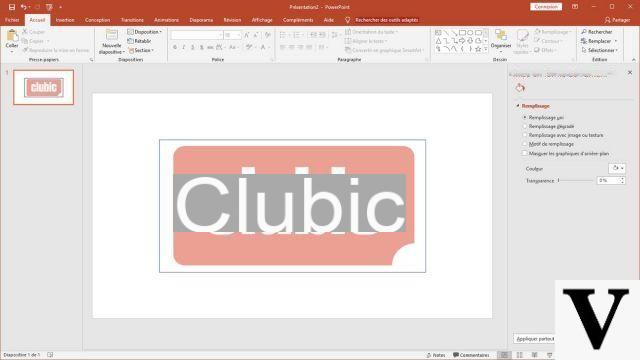The width and height of the screenshot is (640, 360).
Task: Open the Notes pane from status bar
Action: (x=436, y=355)
